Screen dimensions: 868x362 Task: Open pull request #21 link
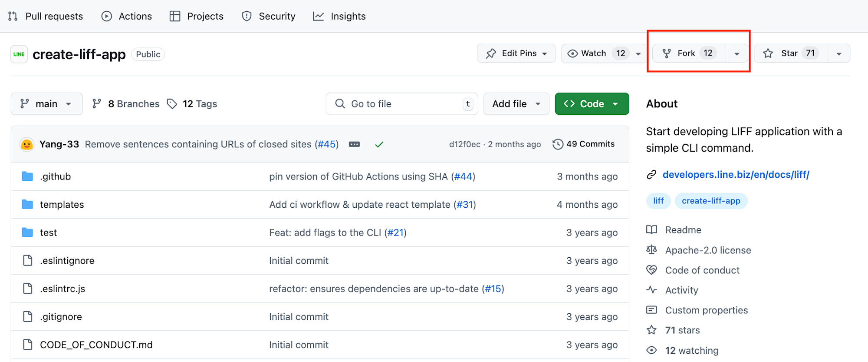[x=396, y=232]
